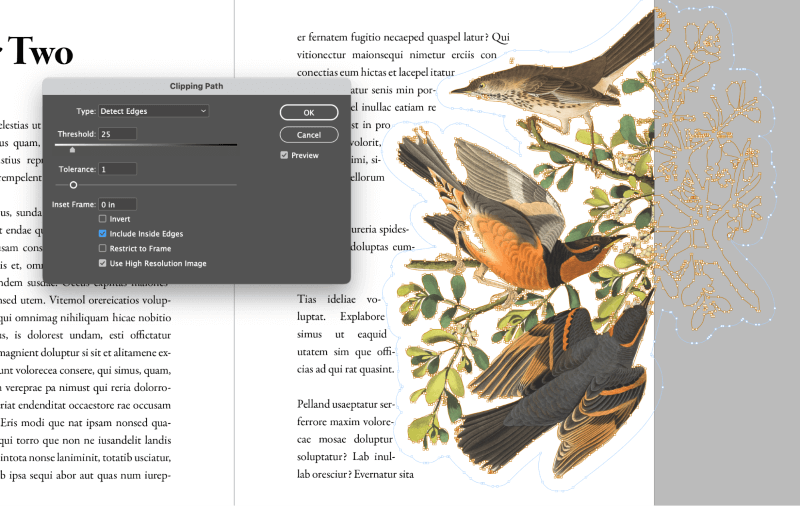The height and width of the screenshot is (506, 800).
Task: Click the Threshold value field
Action: tap(117, 134)
